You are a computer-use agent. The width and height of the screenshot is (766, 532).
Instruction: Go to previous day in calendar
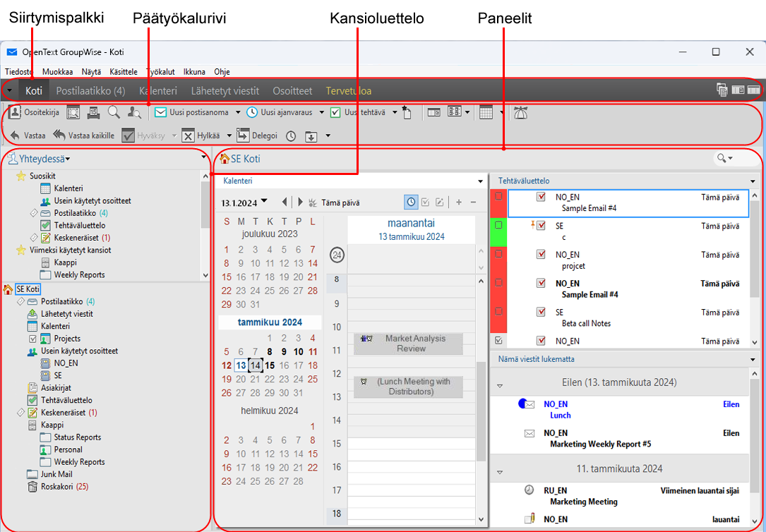coord(285,202)
